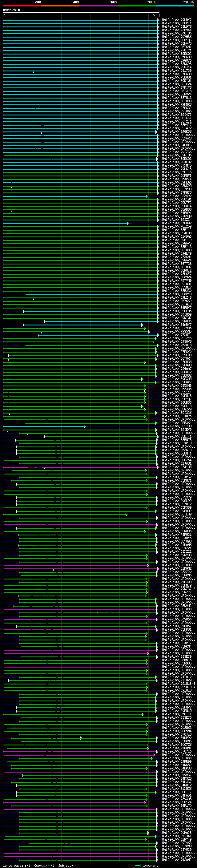Viewport: 197px width, 868px height.
Task: Select the UniRef100_Q0JED2 label
Action: click(177, 162)
